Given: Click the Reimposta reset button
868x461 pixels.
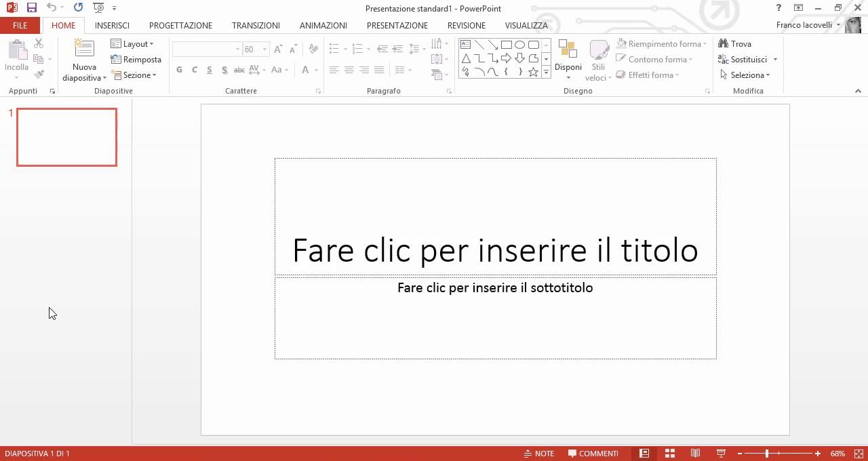Looking at the screenshot, I should (136, 60).
